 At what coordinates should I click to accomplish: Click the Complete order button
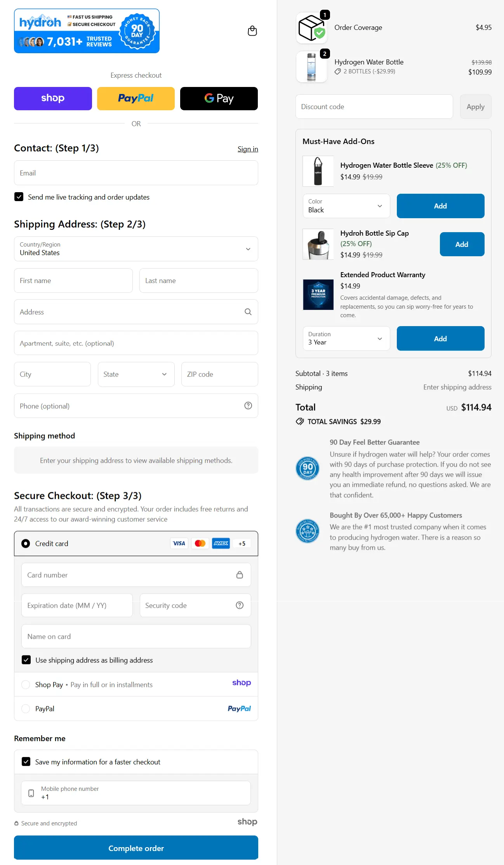(x=136, y=848)
